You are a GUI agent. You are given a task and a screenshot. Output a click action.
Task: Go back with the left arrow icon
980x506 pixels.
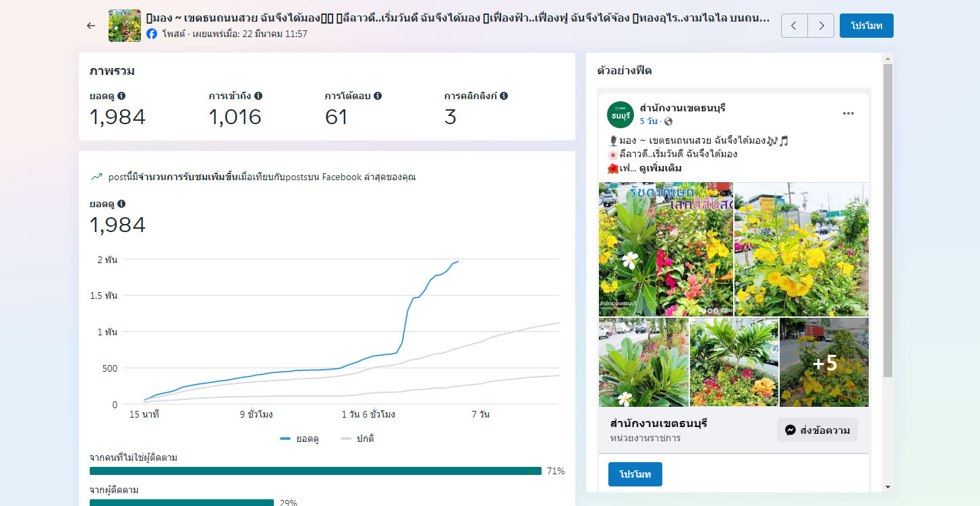tap(91, 26)
